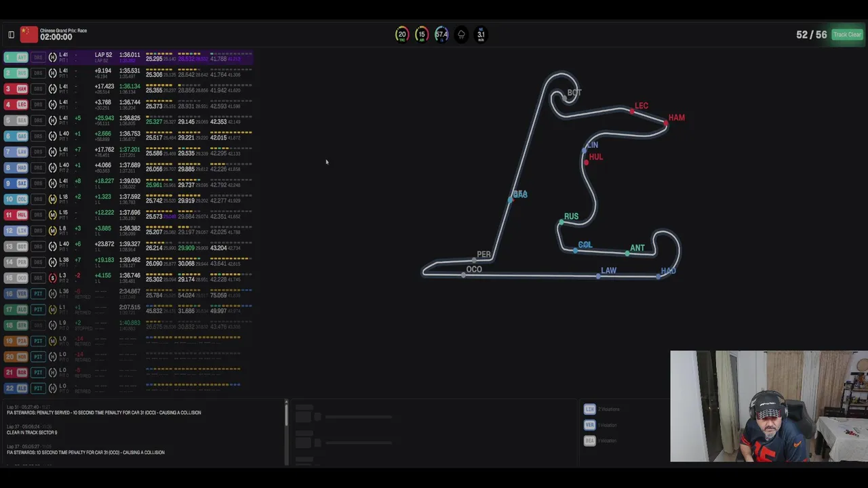Screen dimensions: 868x488
Task: Open the air temperature gauge
Action: 422,35
